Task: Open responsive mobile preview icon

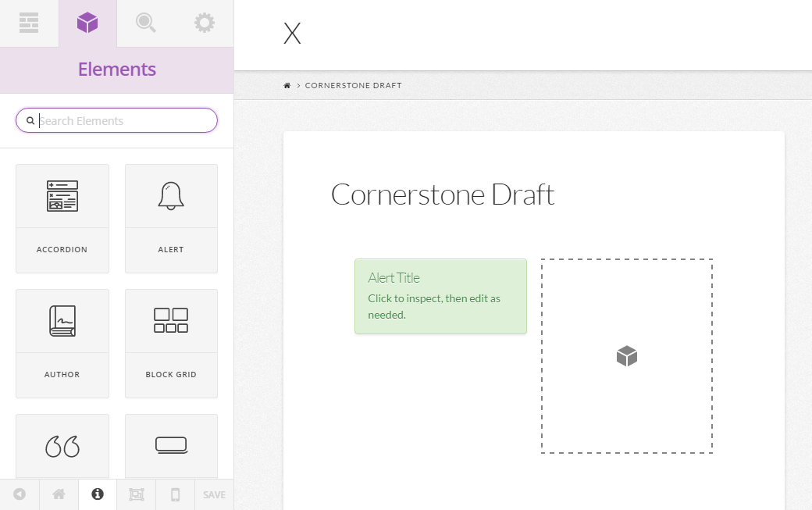Action: pos(175,494)
